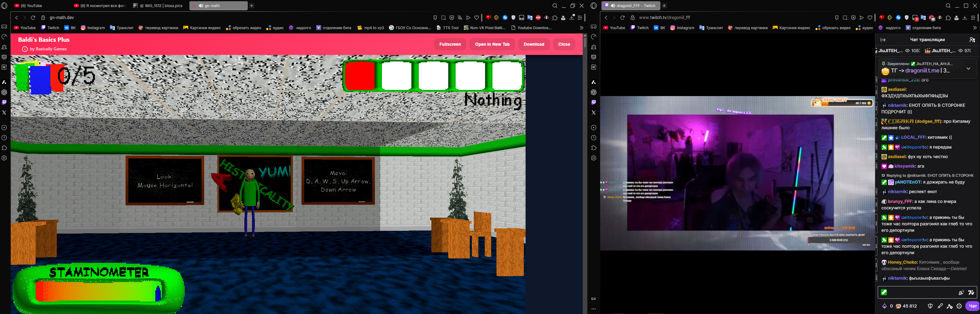Screen dimensions: 980x314
Task: Mute the gn-math tab via its speaker icon
Action: click(201, 6)
